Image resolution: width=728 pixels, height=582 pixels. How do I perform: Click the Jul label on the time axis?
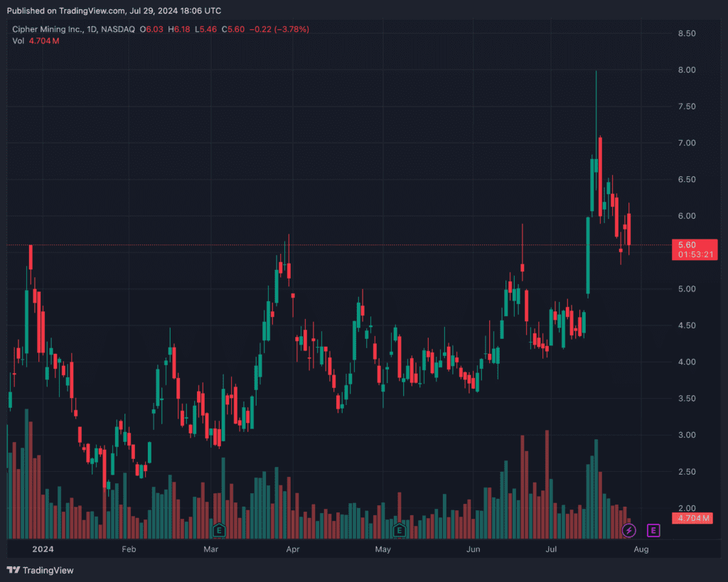(552, 549)
